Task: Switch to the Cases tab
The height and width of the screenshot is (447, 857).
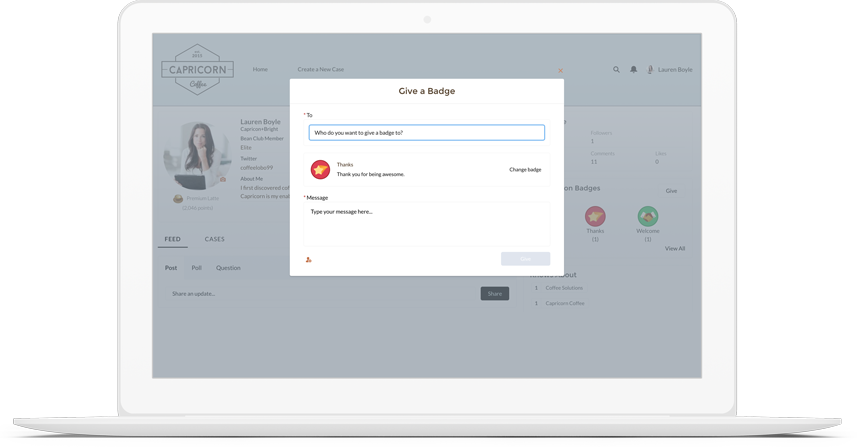Action: click(x=214, y=239)
